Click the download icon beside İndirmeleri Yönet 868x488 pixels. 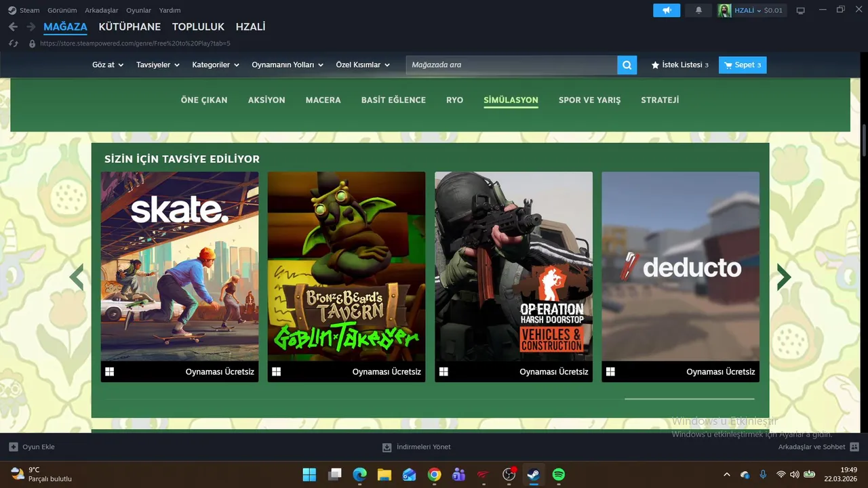point(387,447)
